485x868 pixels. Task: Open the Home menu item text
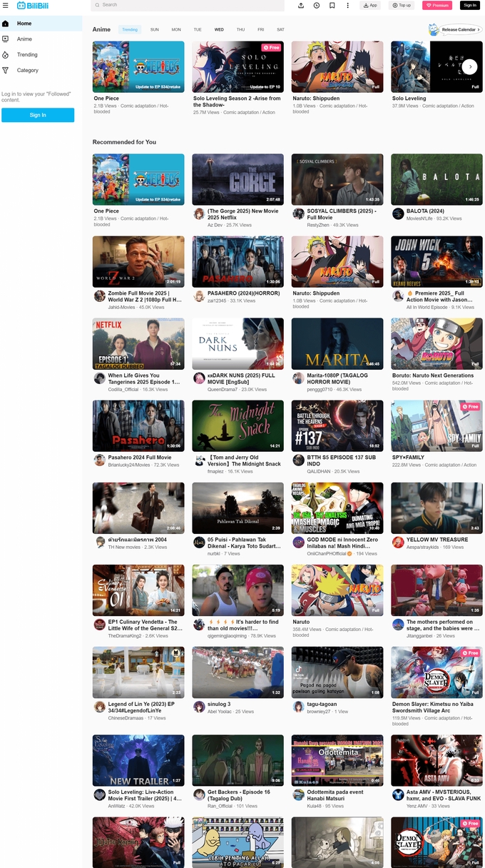pyautogui.click(x=24, y=24)
